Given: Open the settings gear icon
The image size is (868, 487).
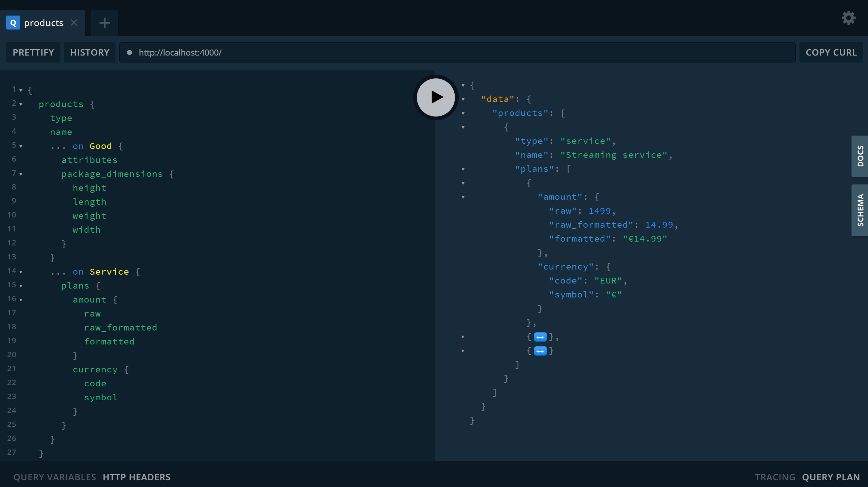Looking at the screenshot, I should [848, 18].
